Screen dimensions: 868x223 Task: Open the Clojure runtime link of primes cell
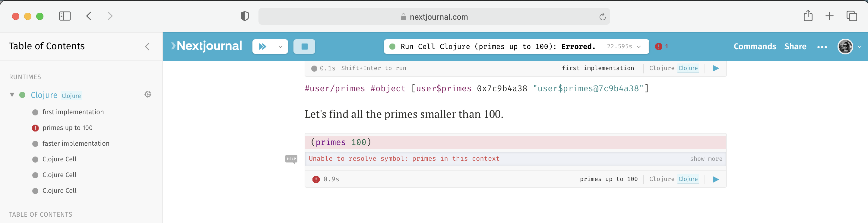(x=688, y=179)
